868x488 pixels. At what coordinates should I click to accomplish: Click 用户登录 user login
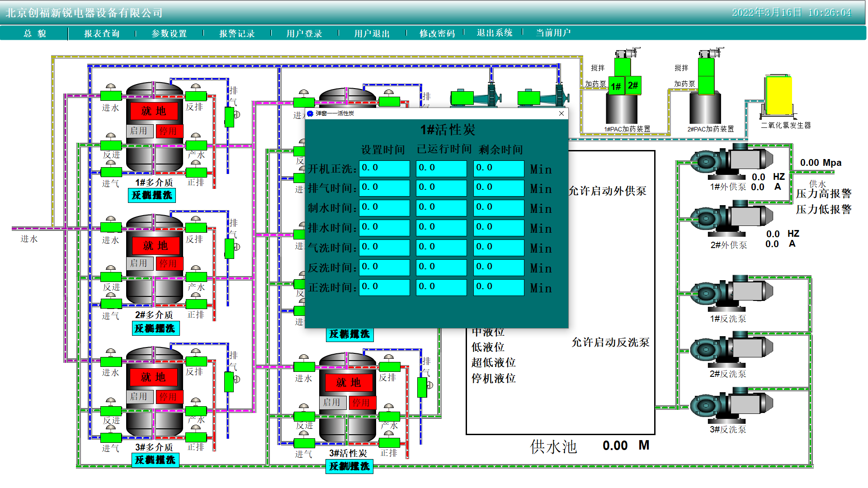coord(304,33)
